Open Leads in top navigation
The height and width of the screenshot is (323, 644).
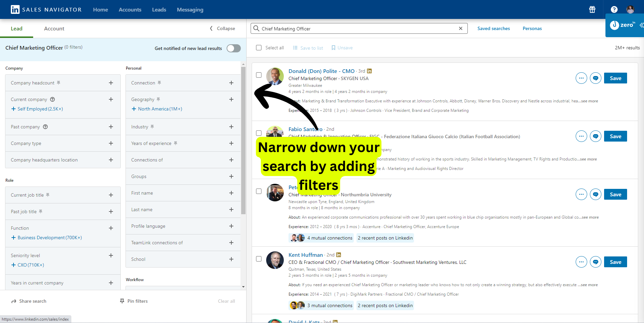[x=159, y=9]
